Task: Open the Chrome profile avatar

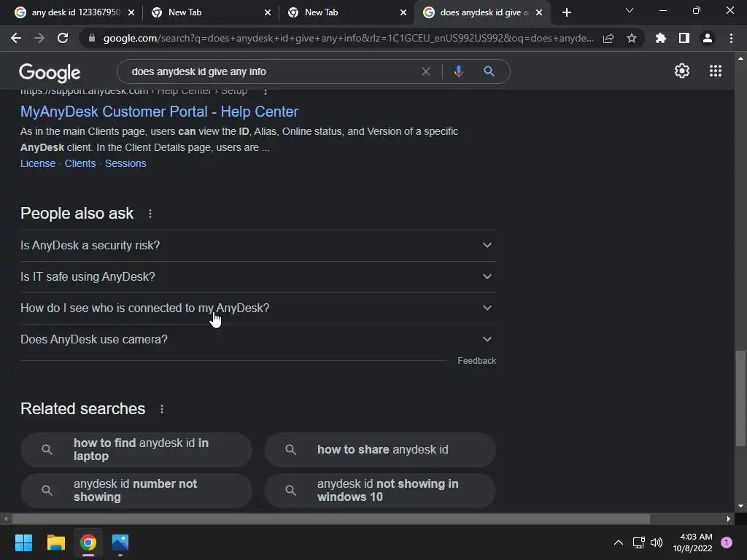Action: [708, 38]
